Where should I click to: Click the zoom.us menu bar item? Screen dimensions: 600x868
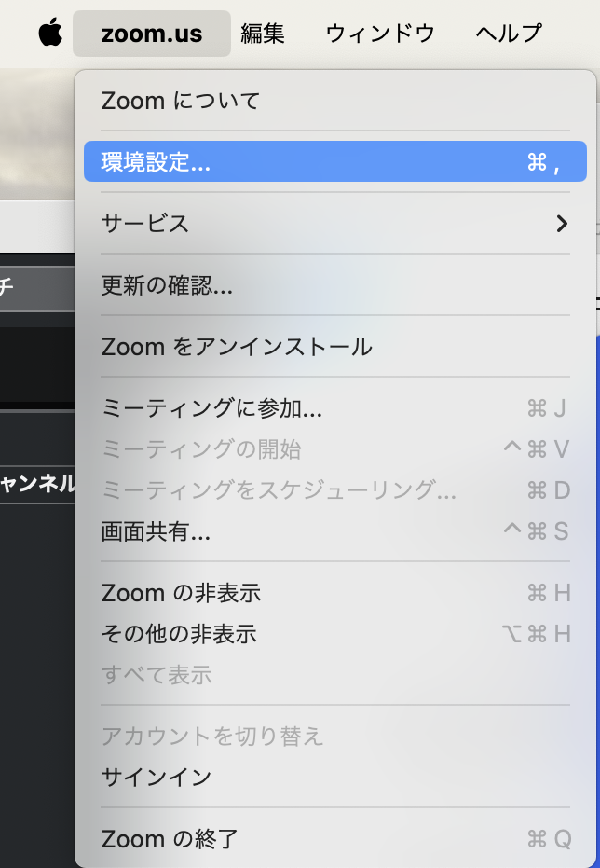(x=151, y=34)
